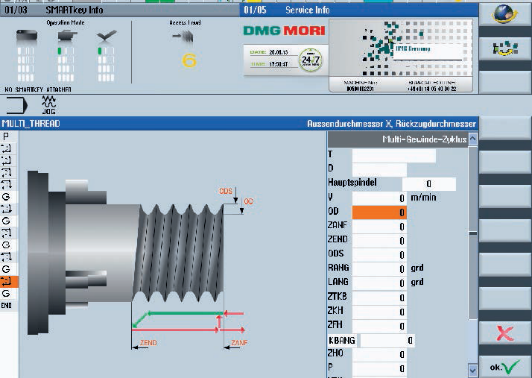The width and height of the screenshot is (532, 378).
Task: Click the globe language softkey icon
Action: [x=505, y=14]
